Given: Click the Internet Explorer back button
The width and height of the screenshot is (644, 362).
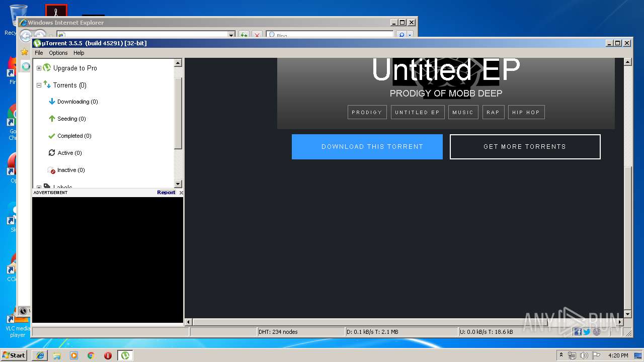Looking at the screenshot, I should [25, 35].
